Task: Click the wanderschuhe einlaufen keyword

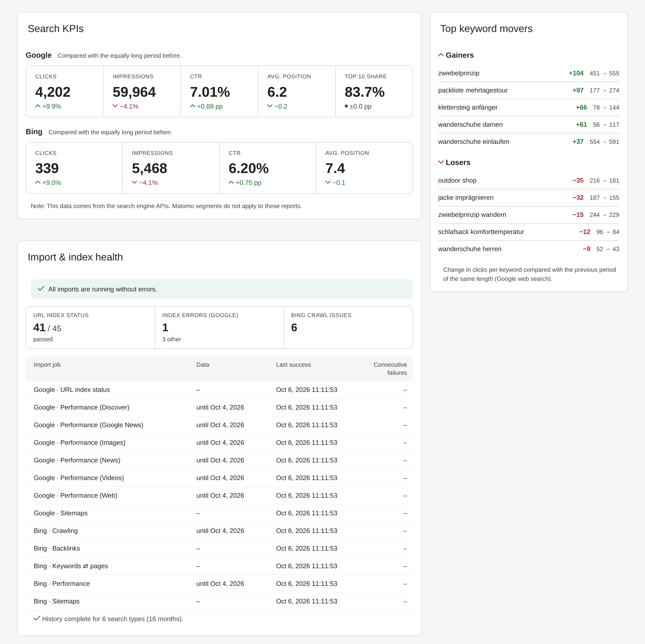Action: 474,142
